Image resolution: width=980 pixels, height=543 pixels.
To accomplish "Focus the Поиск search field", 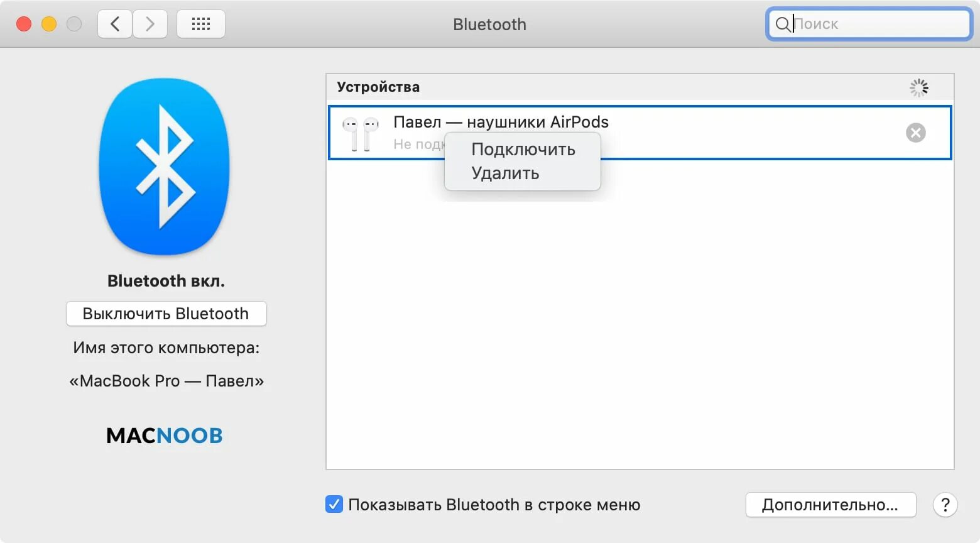I will (x=869, y=25).
